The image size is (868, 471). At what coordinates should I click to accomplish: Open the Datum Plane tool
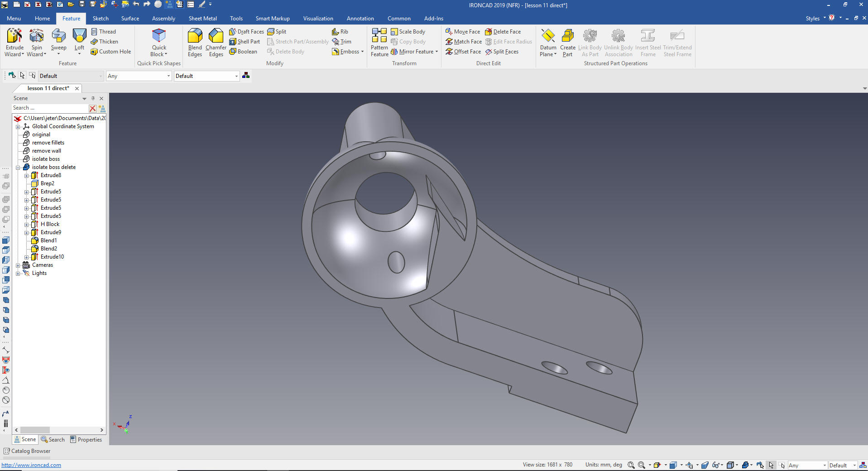pyautogui.click(x=548, y=43)
